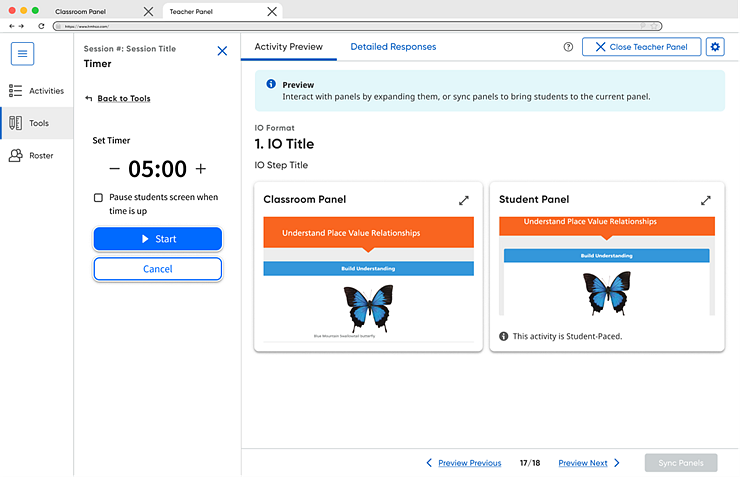This screenshot has width=740, height=477.
Task: Click the browser forward arrow
Action: pos(21,26)
